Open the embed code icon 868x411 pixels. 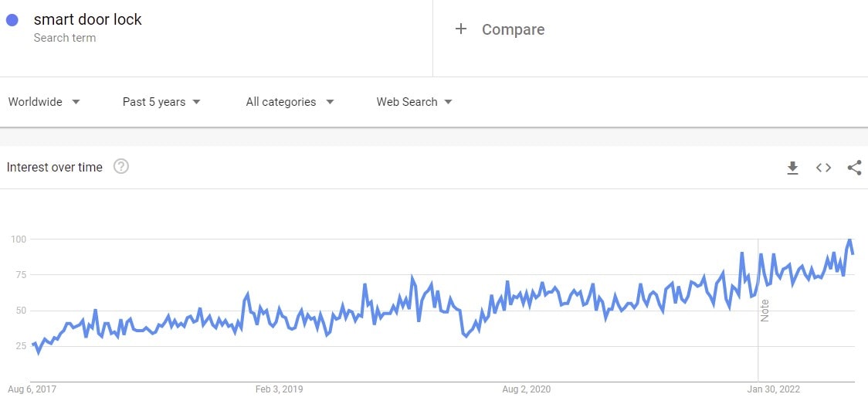point(823,168)
